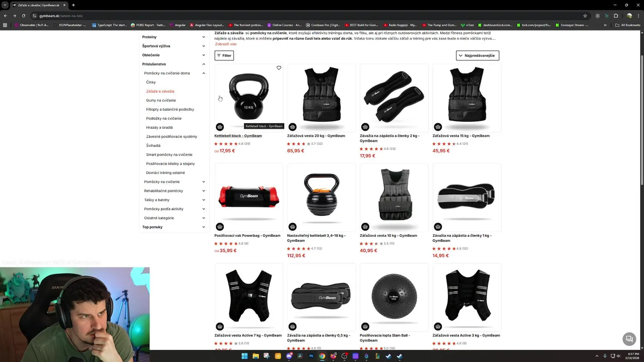This screenshot has height=362, width=644.
Task: Open Kettlebell black - GymBeam product link
Action: pyautogui.click(x=238, y=136)
